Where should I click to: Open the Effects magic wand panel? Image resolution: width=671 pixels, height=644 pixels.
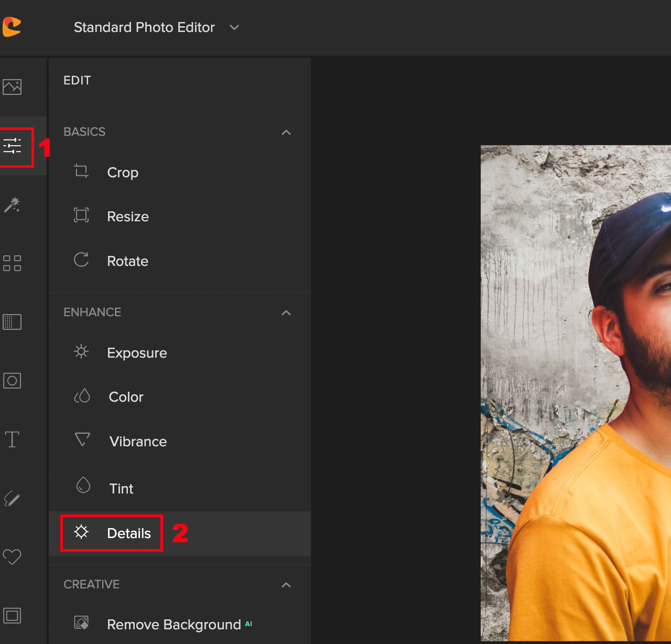click(x=12, y=206)
